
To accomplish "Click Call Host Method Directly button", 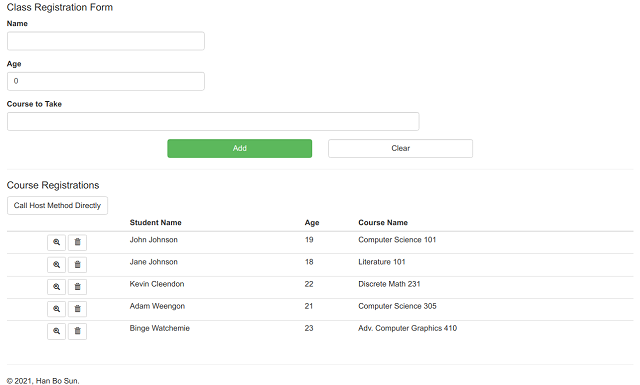I will (57, 205).
